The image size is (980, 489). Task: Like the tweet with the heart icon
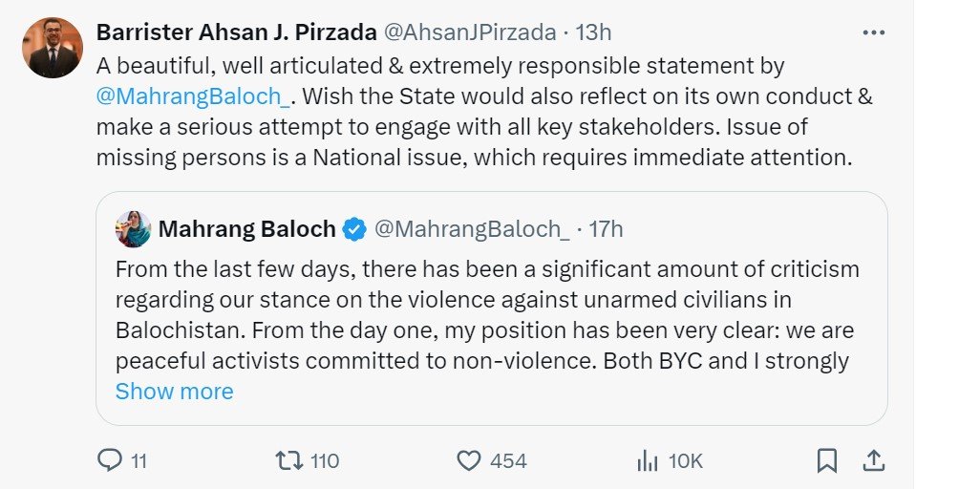point(468,461)
